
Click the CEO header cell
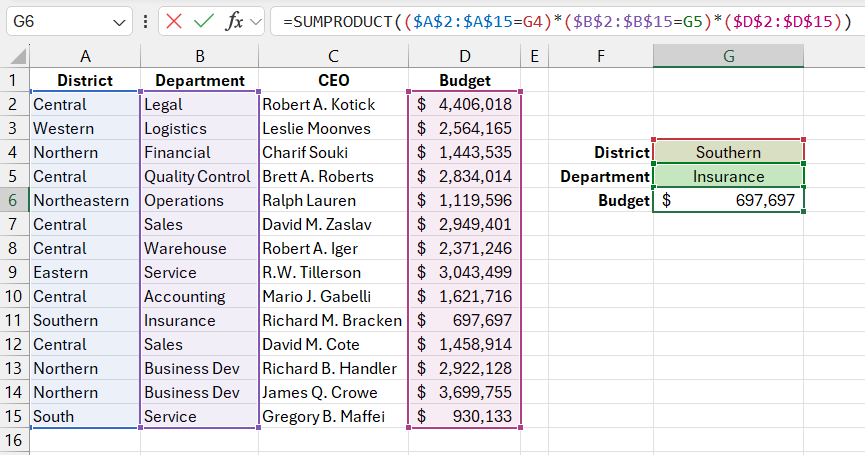(333, 81)
